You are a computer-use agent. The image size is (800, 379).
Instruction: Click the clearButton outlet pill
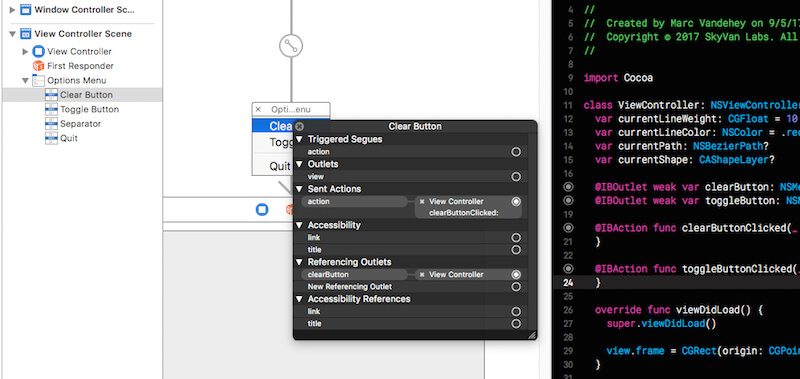(x=355, y=274)
